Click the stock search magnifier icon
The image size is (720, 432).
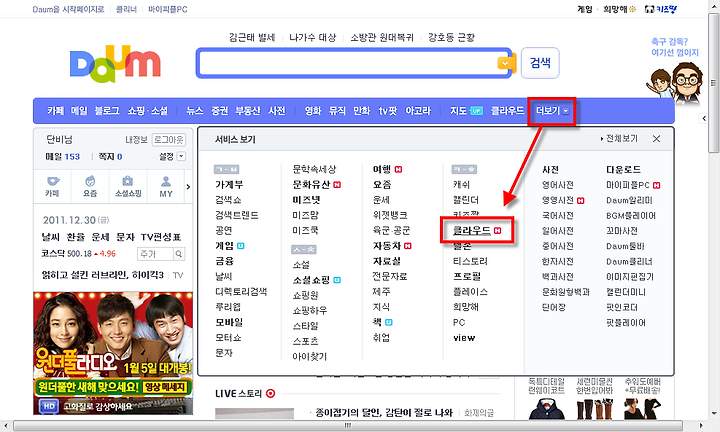(179, 253)
